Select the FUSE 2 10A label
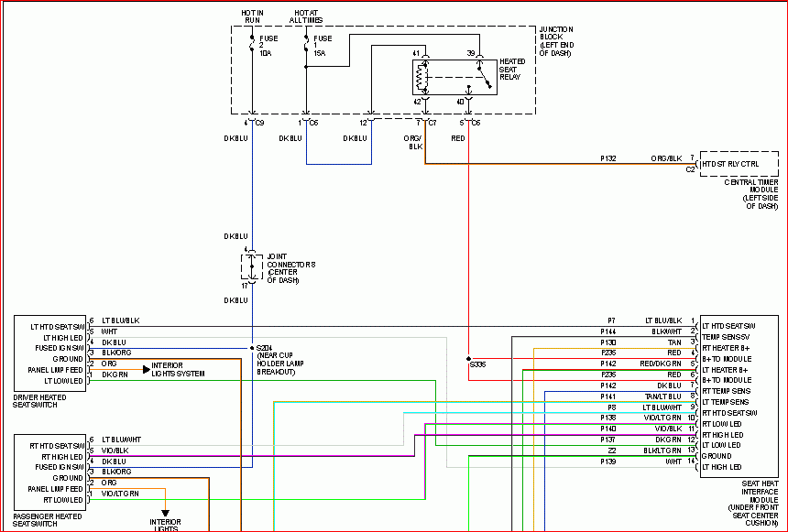The image size is (788, 532). tap(268, 46)
